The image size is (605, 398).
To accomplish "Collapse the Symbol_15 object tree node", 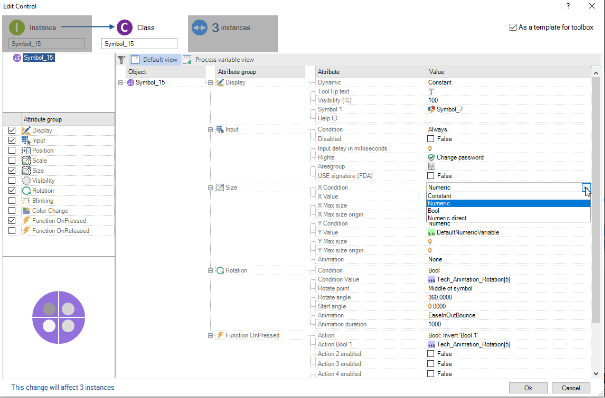I will (120, 83).
